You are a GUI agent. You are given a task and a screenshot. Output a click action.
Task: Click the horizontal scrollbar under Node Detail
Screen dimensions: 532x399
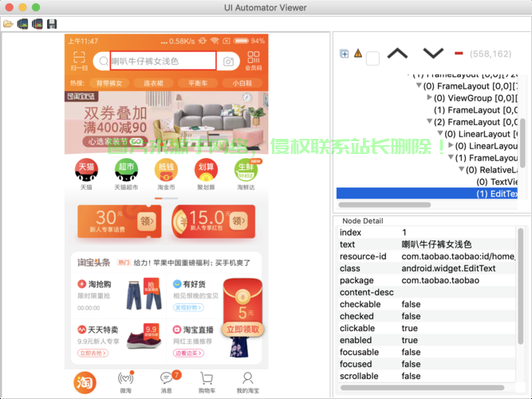[x=422, y=388]
